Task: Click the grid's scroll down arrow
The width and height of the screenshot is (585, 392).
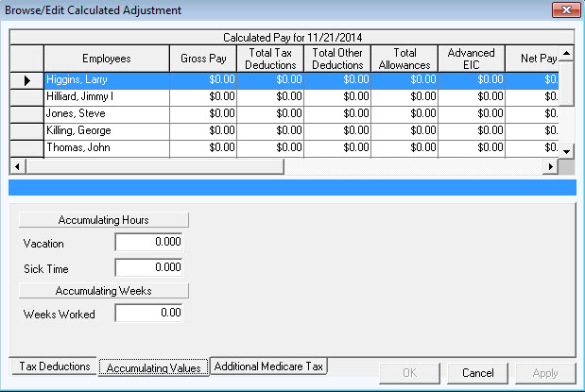Action: click(x=567, y=150)
